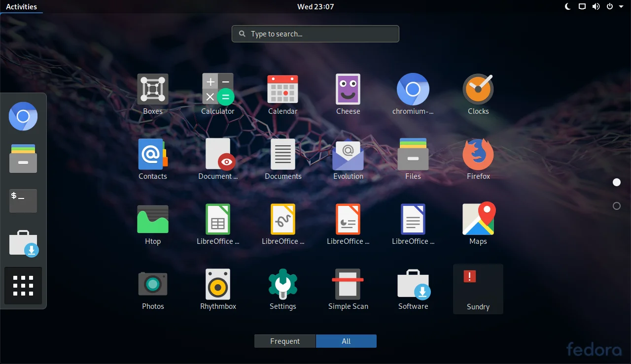Launch LibreOffice Calc with green spreadsheet icon
The height and width of the screenshot is (364, 631).
coord(218,225)
